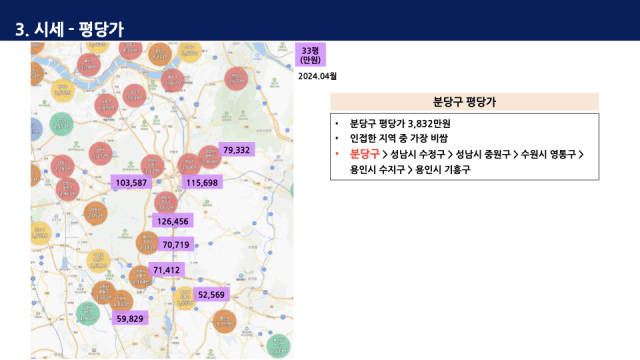Click the 59,829 purple price label
Image resolution: width=640 pixels, height=360 pixels.
(130, 318)
